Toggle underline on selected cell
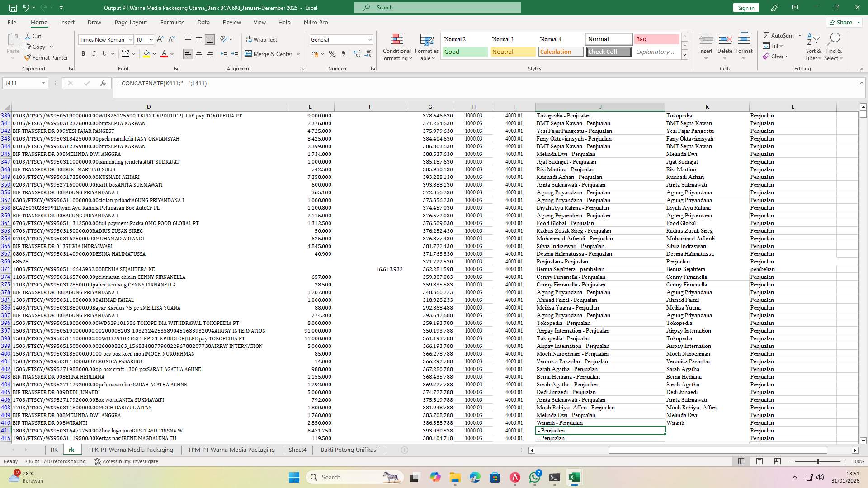Viewport: 868px width, 488px height. [x=104, y=53]
